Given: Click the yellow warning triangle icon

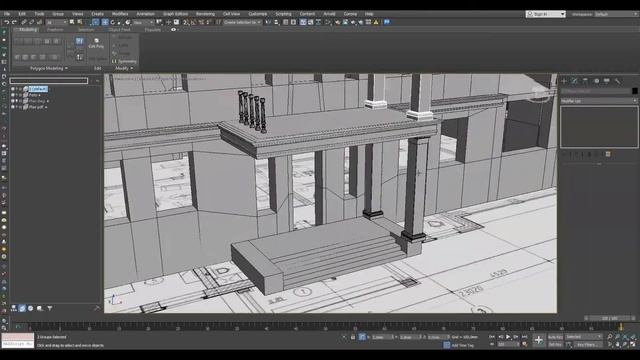Looking at the screenshot, I should point(376,22).
